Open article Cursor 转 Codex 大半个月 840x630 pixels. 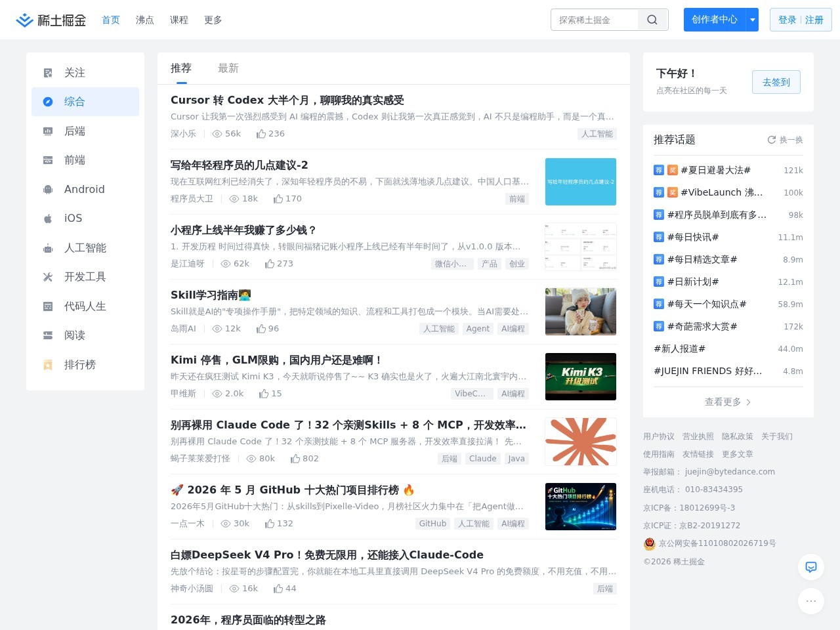point(287,100)
